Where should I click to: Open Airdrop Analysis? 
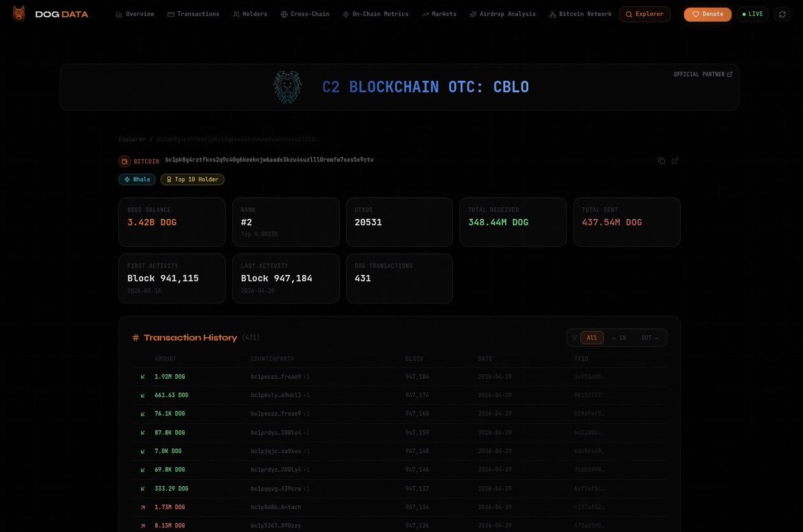503,14
